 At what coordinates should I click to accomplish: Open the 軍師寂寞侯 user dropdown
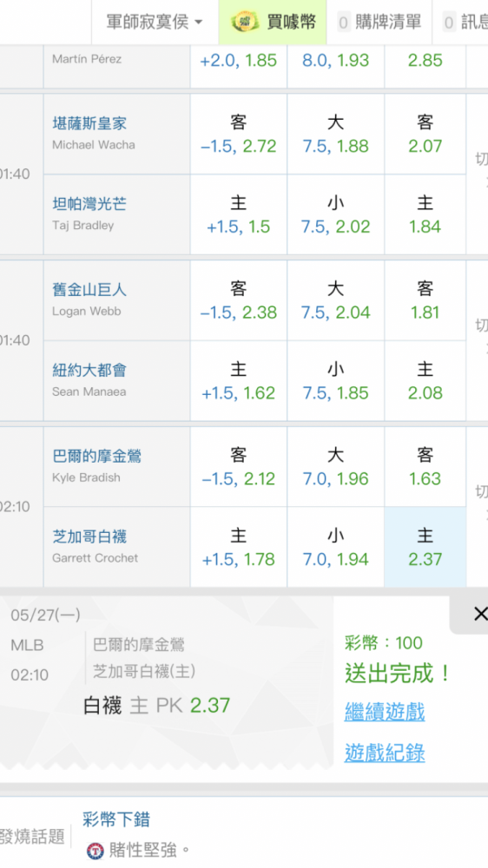pyautogui.click(x=154, y=23)
